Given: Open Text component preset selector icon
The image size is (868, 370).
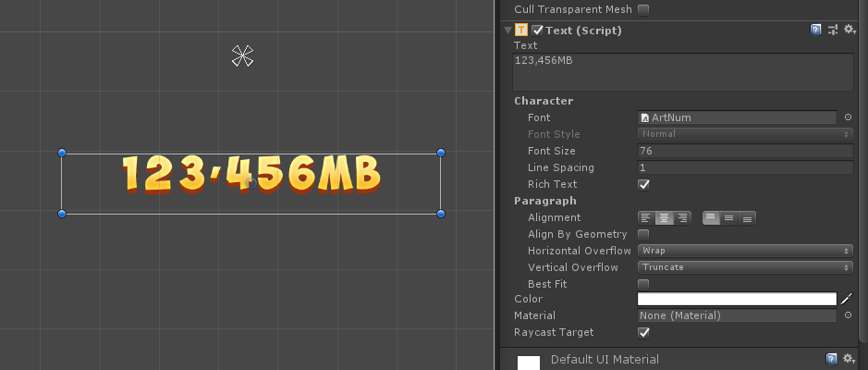Looking at the screenshot, I should 833,30.
